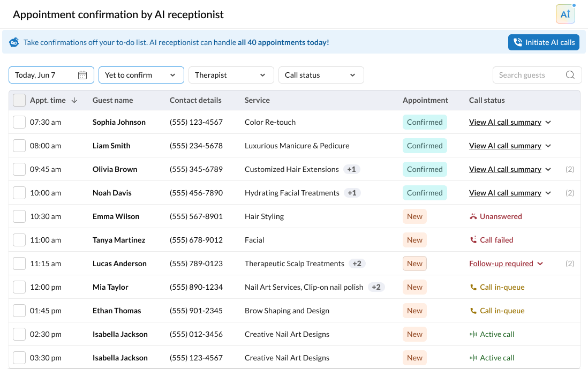588x369 pixels.
Task: Open the Therapist filter dropdown
Action: tap(231, 75)
